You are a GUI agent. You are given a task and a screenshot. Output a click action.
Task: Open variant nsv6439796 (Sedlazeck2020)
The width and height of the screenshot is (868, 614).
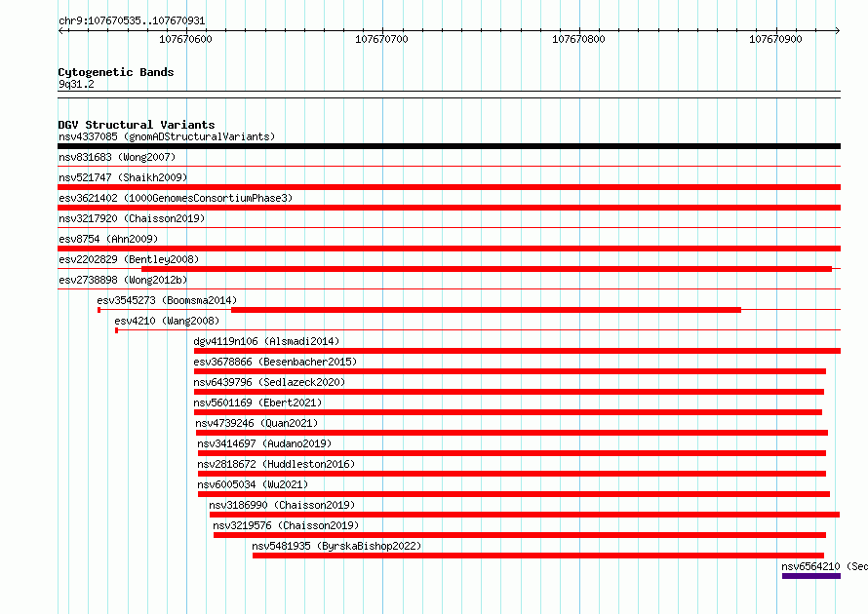(x=269, y=382)
